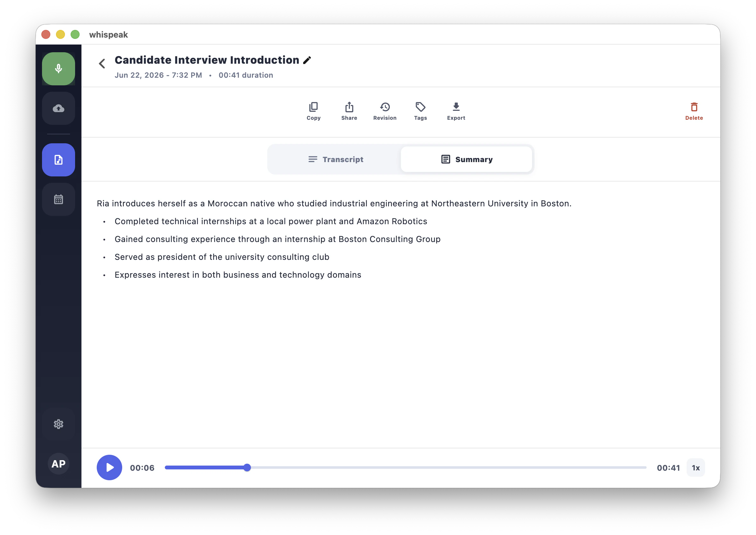Go back using the left chevron arrow
This screenshot has width=756, height=535.
click(x=102, y=63)
